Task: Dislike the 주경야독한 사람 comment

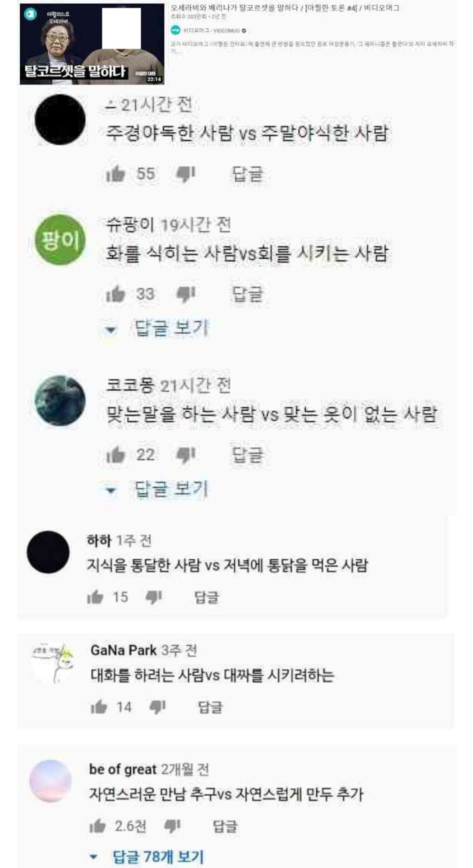Action: click(x=185, y=174)
